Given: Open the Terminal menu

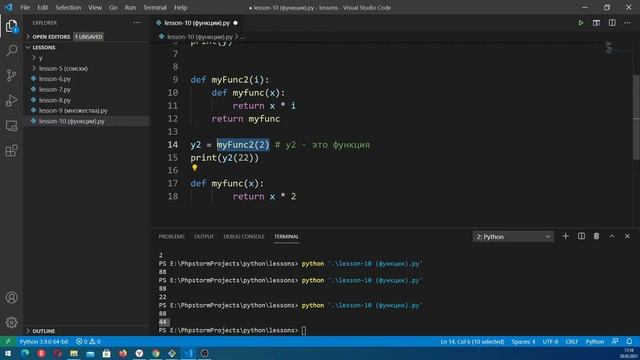Looking at the screenshot, I should point(155,7).
